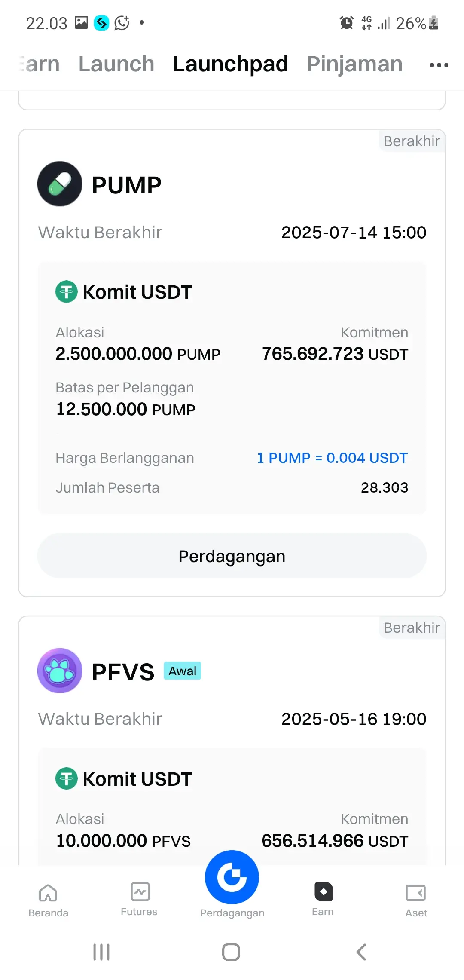Image resolution: width=464 pixels, height=980 pixels.
Task: Open Futures from the bottom navigation
Action: (x=140, y=892)
